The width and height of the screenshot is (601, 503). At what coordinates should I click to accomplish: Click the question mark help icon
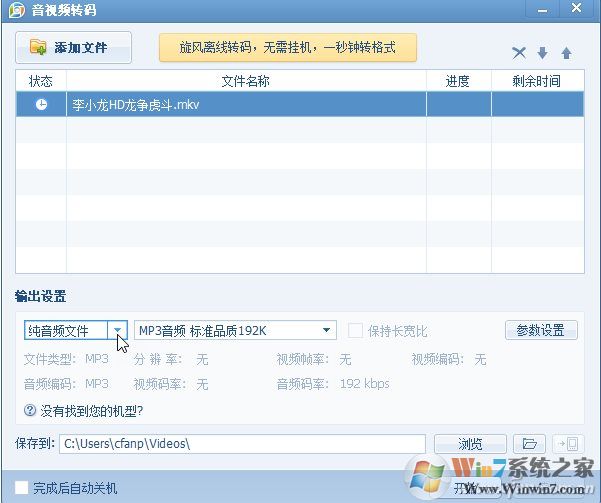click(30, 411)
